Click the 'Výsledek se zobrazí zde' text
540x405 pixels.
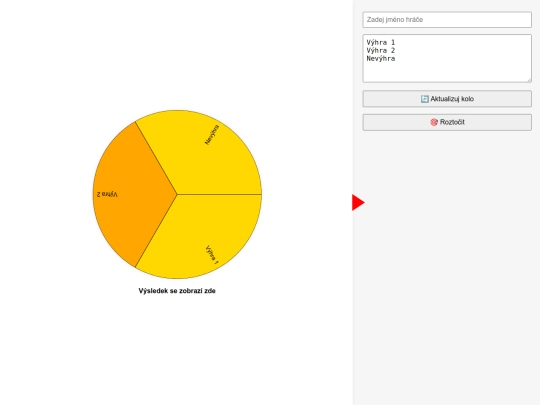pyautogui.click(x=177, y=291)
